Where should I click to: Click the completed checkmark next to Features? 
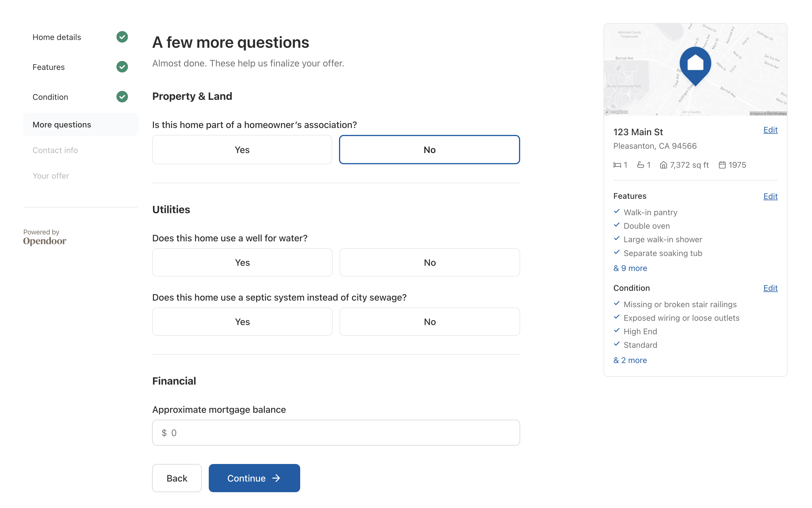122,67
